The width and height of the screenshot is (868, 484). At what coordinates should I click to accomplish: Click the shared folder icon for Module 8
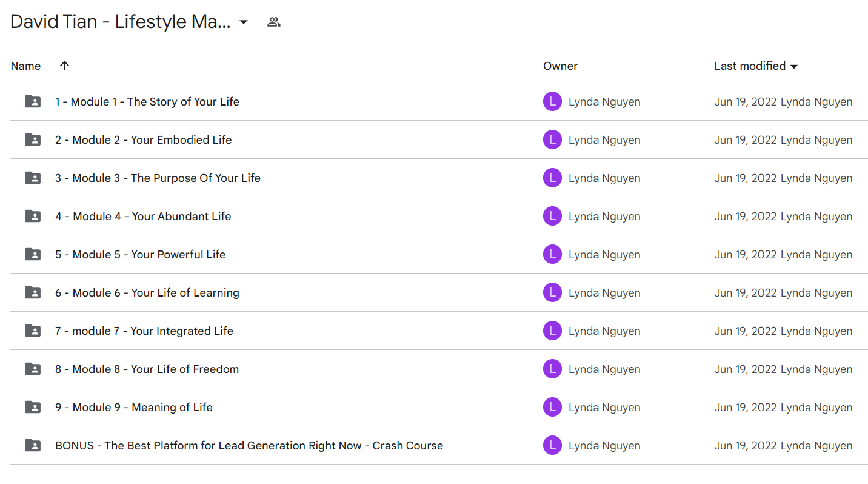pos(33,369)
